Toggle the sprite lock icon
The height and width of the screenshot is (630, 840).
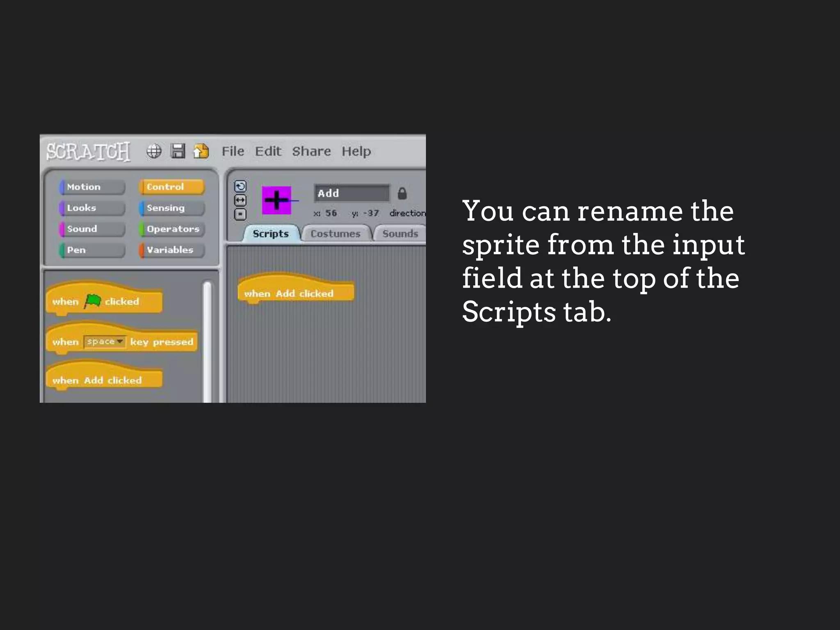point(402,193)
